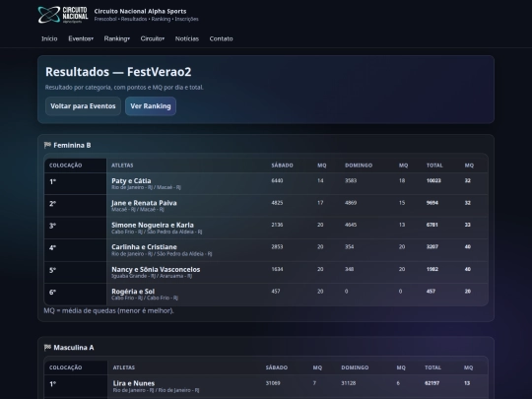Click the 1º placement in Feminina B
532x399 pixels.
click(x=52, y=182)
